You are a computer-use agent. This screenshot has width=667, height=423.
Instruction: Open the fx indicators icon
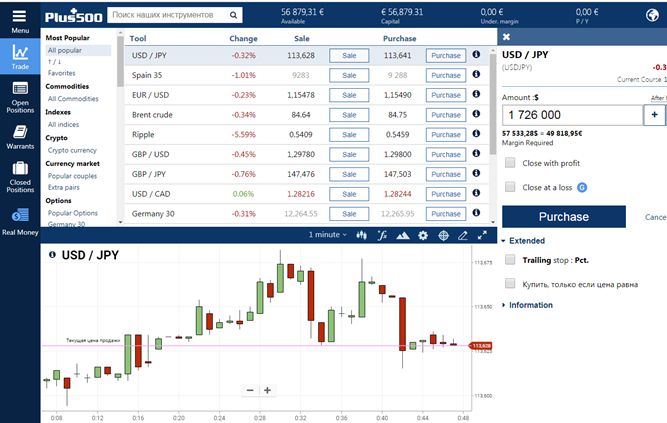382,235
